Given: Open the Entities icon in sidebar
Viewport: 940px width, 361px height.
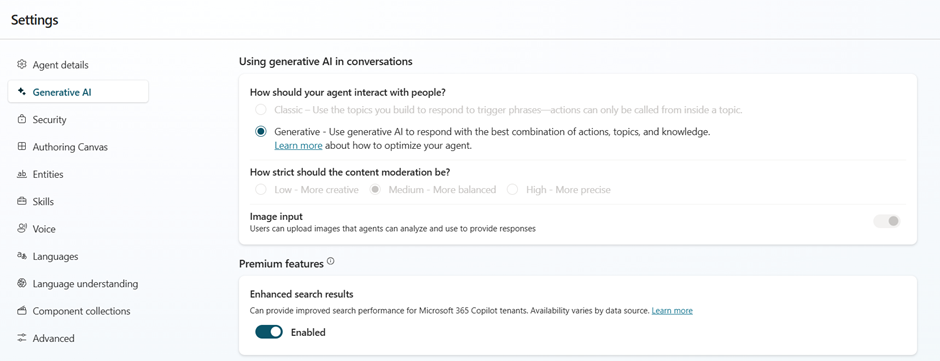Looking at the screenshot, I should pos(22,174).
